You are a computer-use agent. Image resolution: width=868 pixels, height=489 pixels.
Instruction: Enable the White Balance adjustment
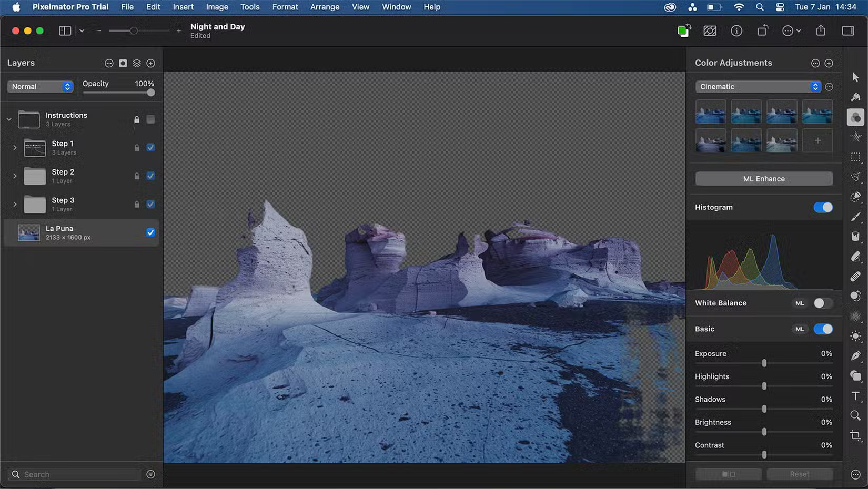coord(823,303)
